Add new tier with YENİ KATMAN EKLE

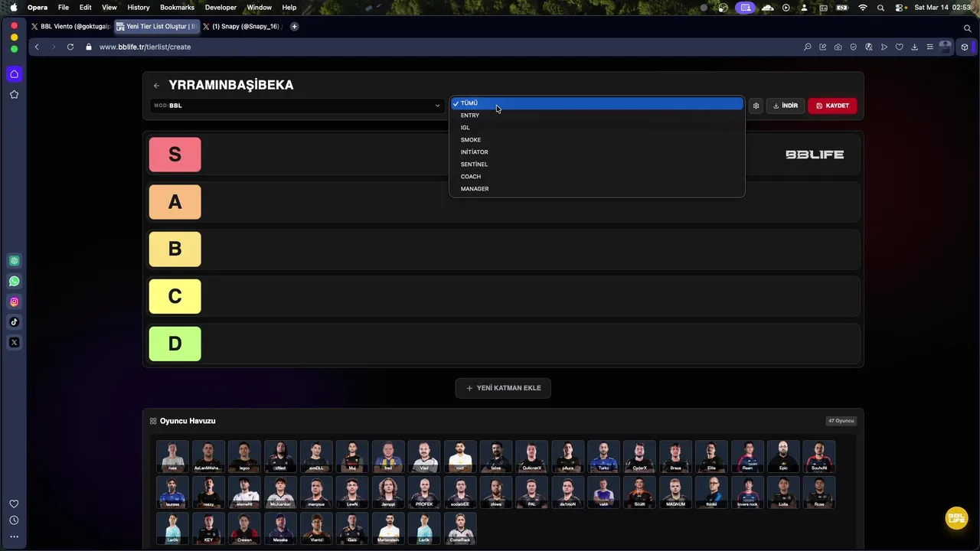tap(503, 388)
